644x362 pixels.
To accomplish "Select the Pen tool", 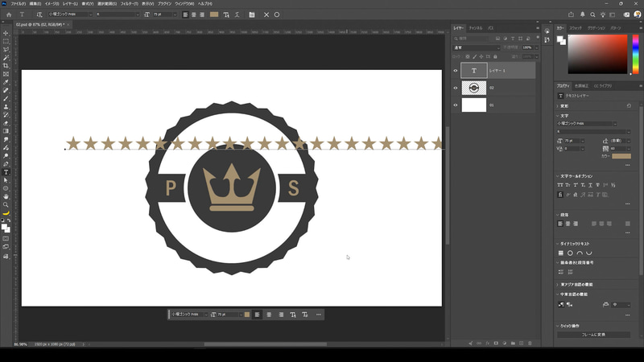I will click(x=6, y=164).
